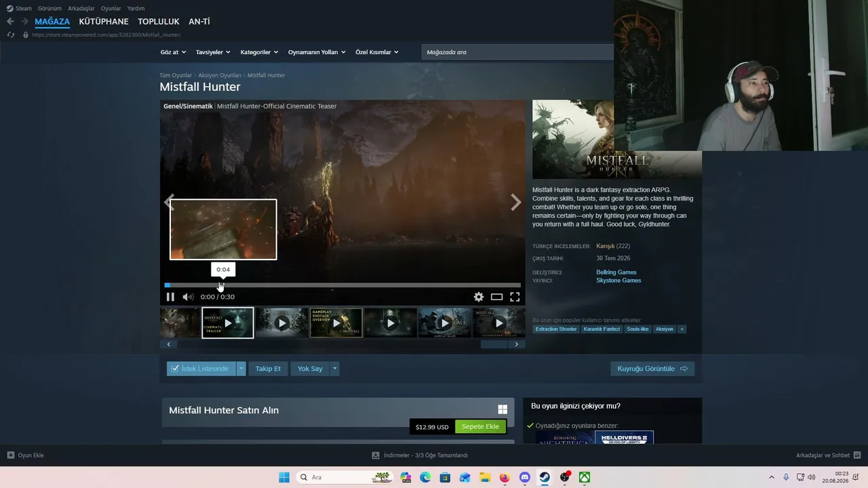Click Kuyruğu Görüntüle button
This screenshot has width=868, height=488.
[652, 369]
